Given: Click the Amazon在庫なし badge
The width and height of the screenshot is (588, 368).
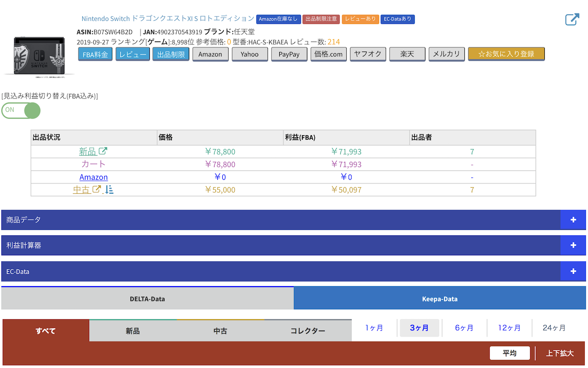Looking at the screenshot, I should click(278, 19).
